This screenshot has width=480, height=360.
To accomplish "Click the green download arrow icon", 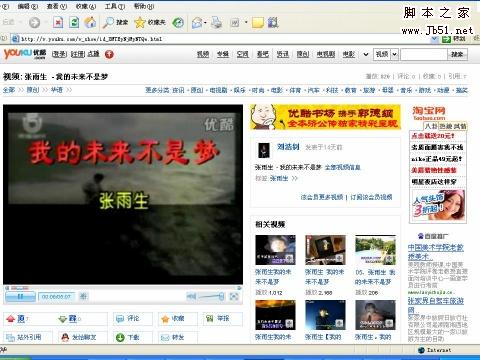I will [120, 337].
